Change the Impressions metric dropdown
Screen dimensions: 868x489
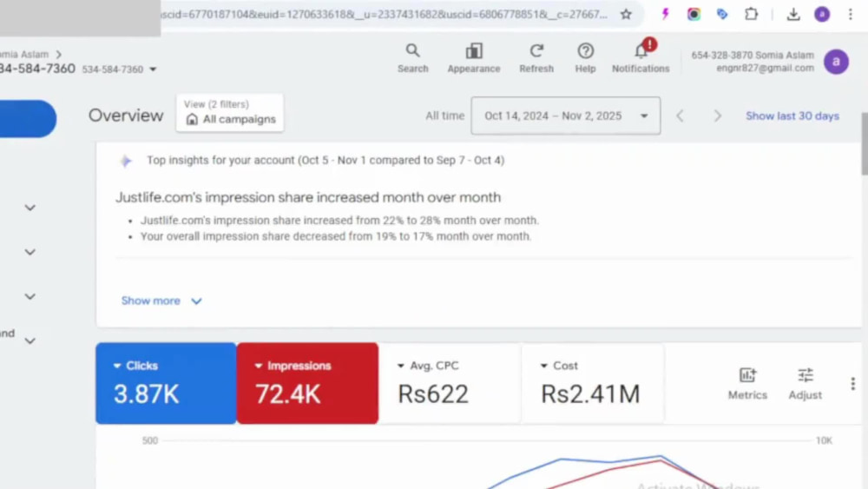pyautogui.click(x=293, y=366)
